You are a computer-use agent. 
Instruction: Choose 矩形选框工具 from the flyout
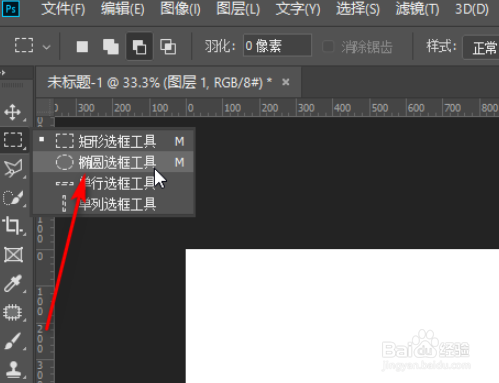pyautogui.click(x=113, y=142)
